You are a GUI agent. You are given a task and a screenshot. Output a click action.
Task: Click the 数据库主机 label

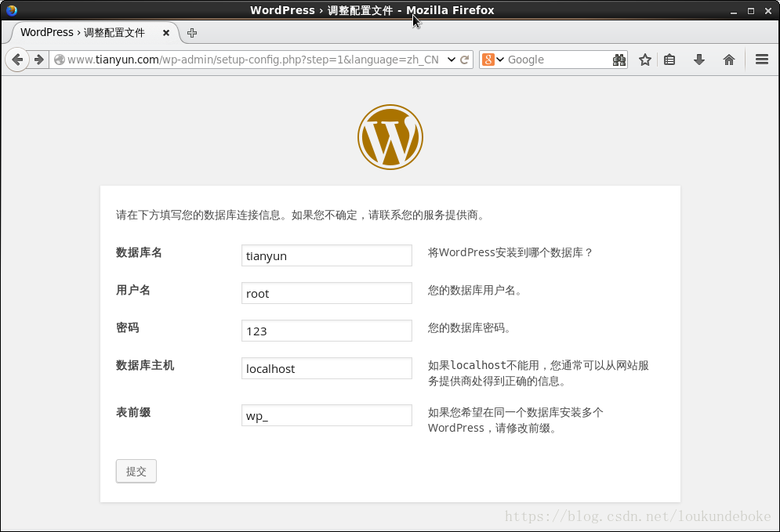pyautogui.click(x=145, y=365)
